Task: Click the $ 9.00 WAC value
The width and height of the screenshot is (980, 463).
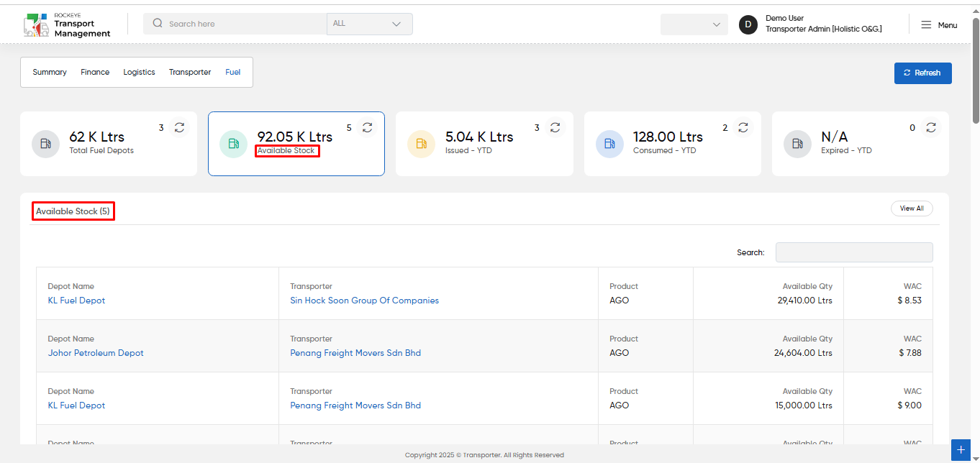Action: (x=909, y=405)
